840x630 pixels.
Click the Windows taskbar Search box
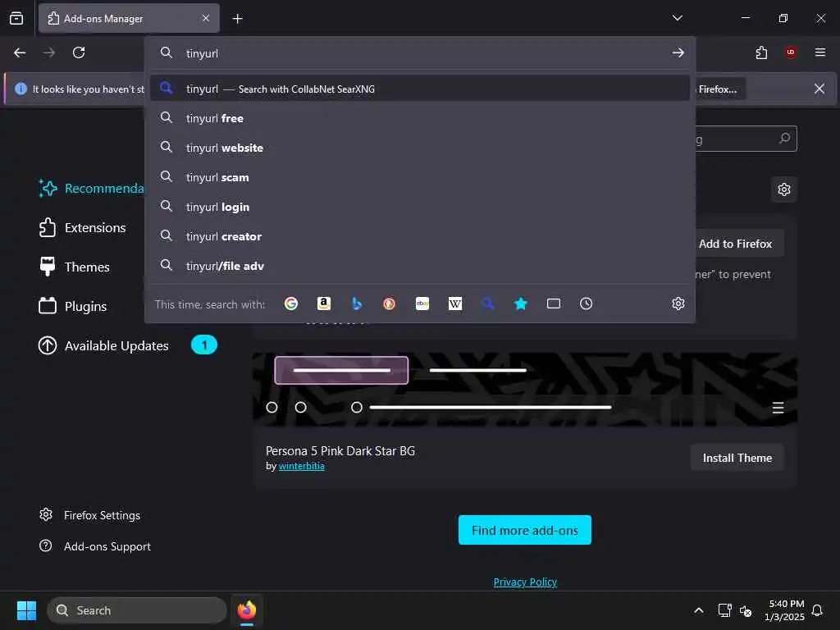137,610
